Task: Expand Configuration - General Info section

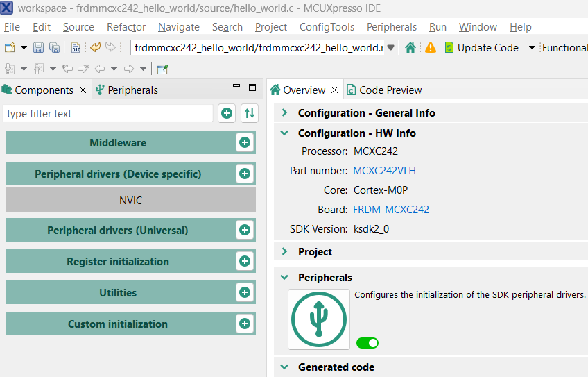Action: 284,112
